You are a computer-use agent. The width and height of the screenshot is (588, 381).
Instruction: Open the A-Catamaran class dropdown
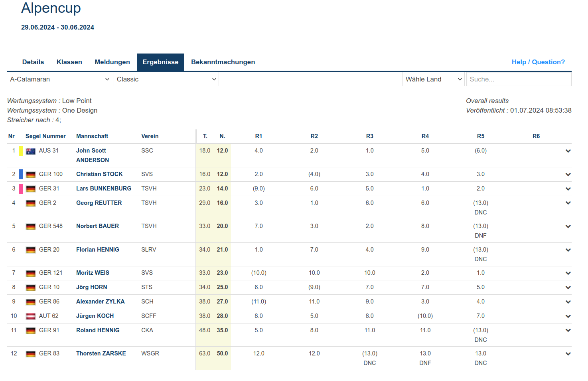pos(59,79)
